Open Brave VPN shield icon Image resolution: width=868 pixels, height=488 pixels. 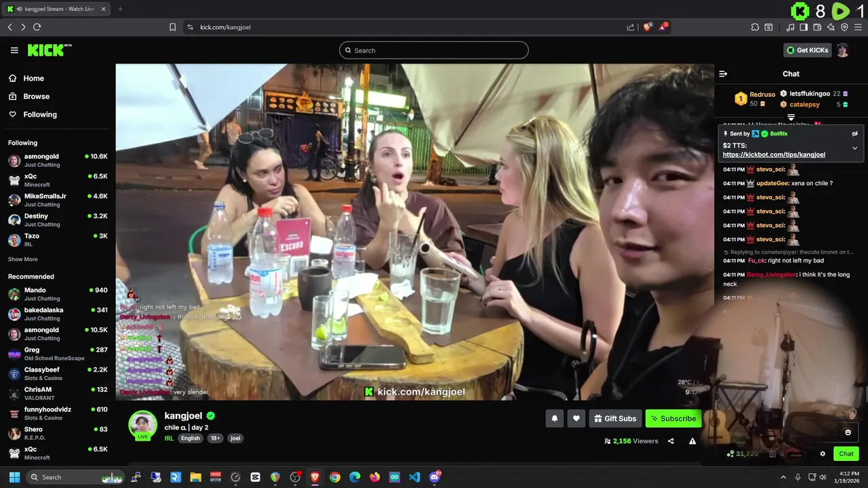pyautogui.click(x=844, y=27)
